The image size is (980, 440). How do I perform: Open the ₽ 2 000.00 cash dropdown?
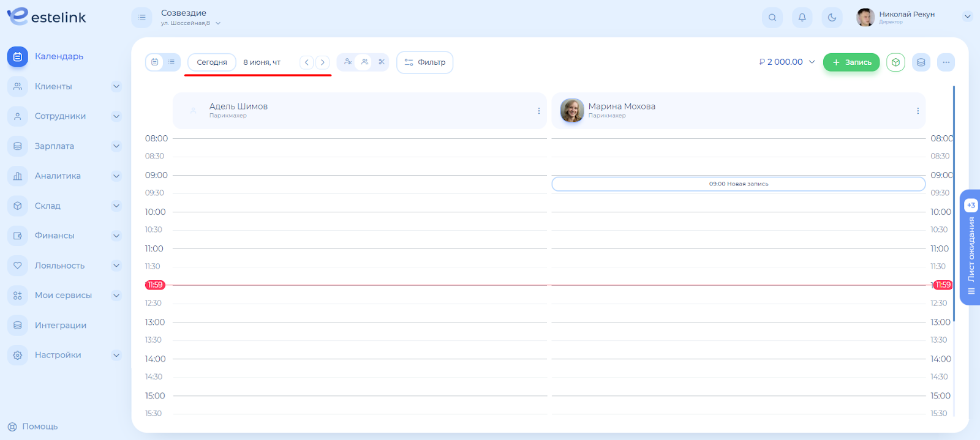[x=787, y=62]
